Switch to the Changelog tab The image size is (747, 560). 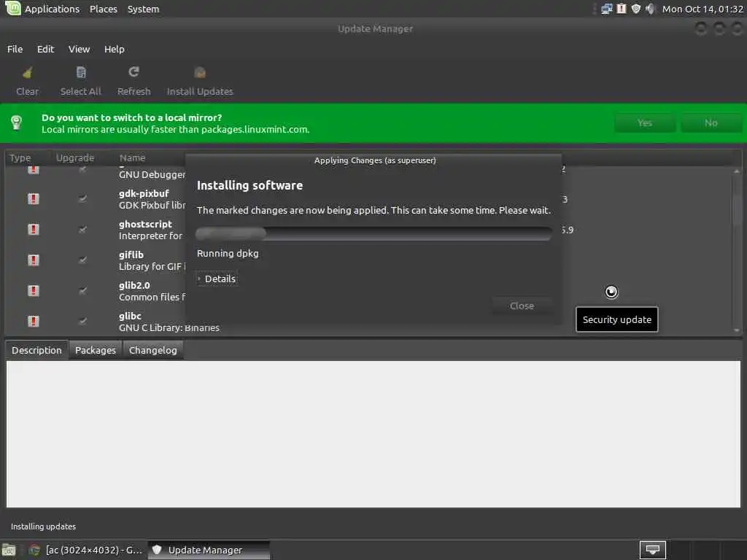coord(153,350)
